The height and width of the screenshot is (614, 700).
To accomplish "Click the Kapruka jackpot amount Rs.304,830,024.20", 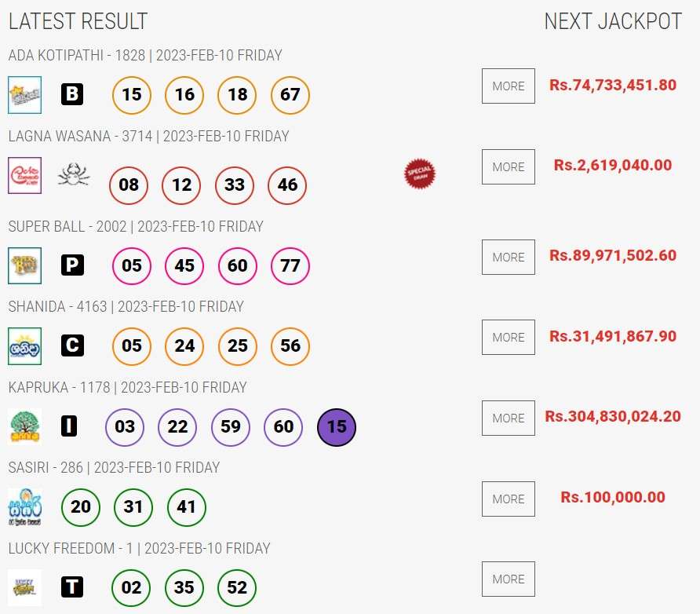I will (x=613, y=416).
